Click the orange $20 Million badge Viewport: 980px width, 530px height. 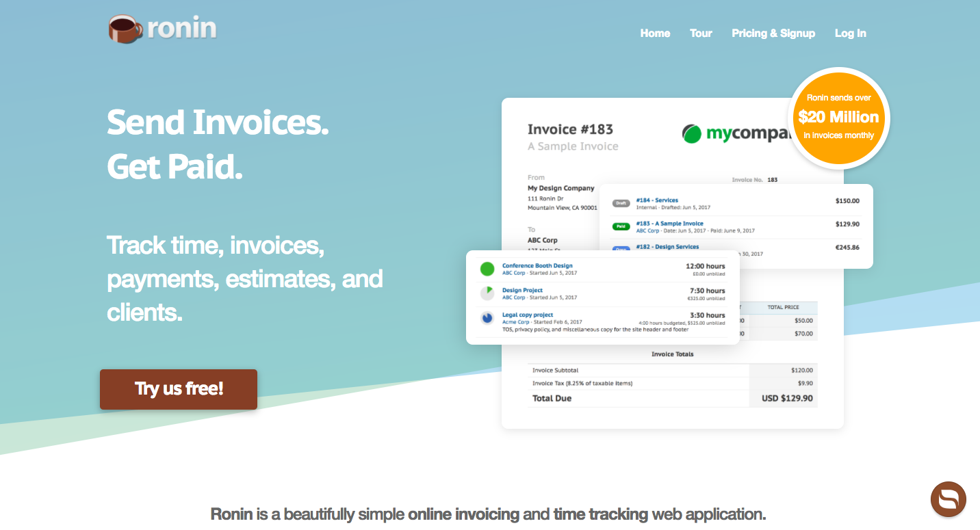tap(838, 118)
